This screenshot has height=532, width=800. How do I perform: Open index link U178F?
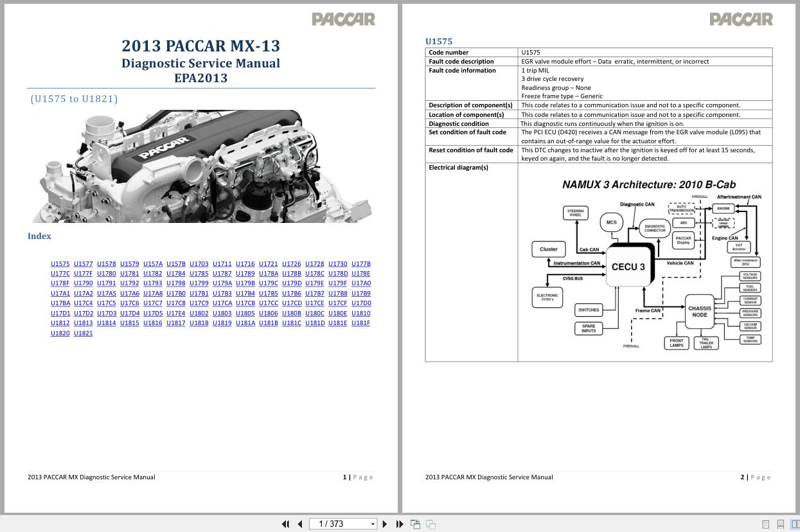[x=60, y=283]
